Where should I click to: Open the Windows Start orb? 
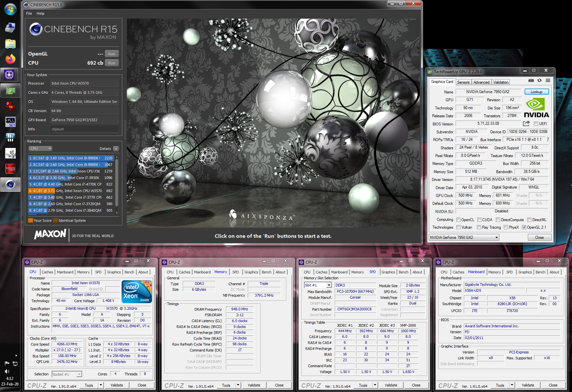(10, 9)
